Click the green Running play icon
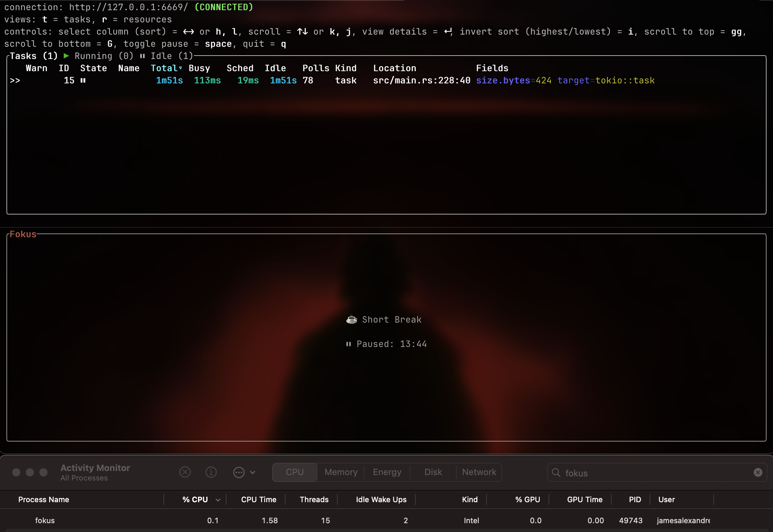Image resolution: width=773 pixels, height=532 pixels. click(x=66, y=56)
